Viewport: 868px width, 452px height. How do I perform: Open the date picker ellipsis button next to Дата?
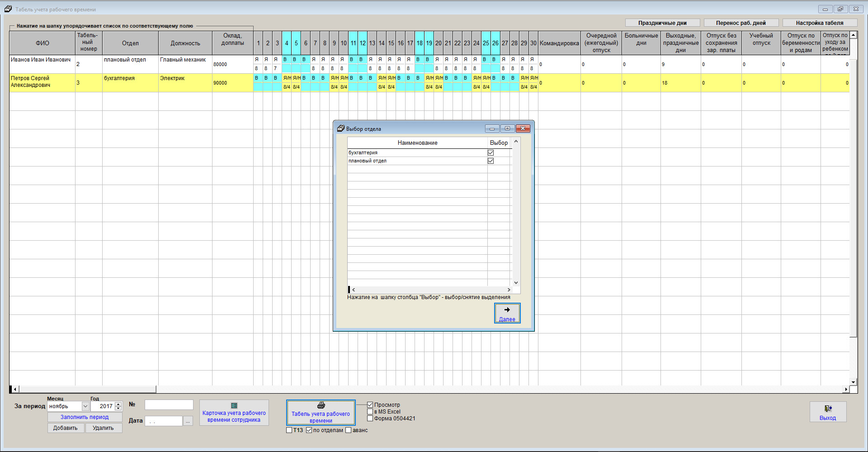point(188,421)
